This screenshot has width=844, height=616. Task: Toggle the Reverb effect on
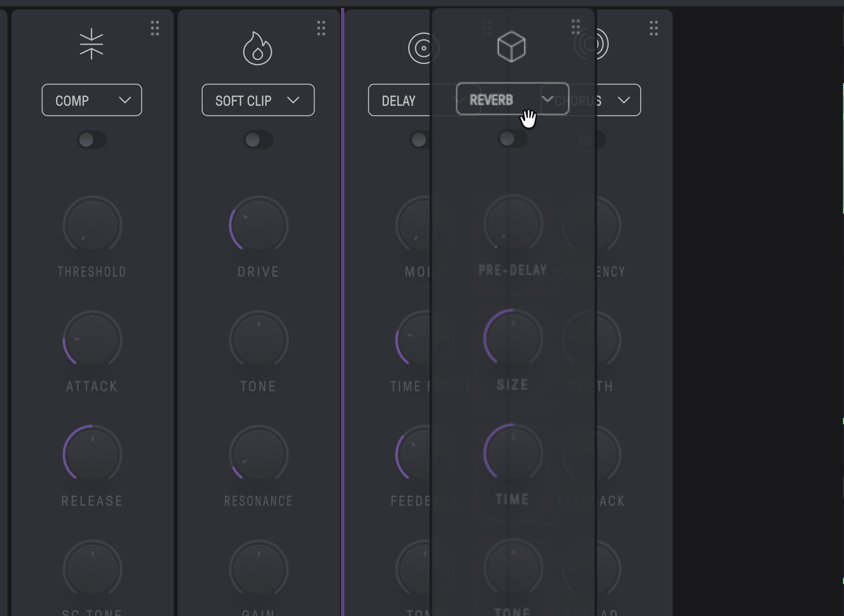click(x=512, y=138)
